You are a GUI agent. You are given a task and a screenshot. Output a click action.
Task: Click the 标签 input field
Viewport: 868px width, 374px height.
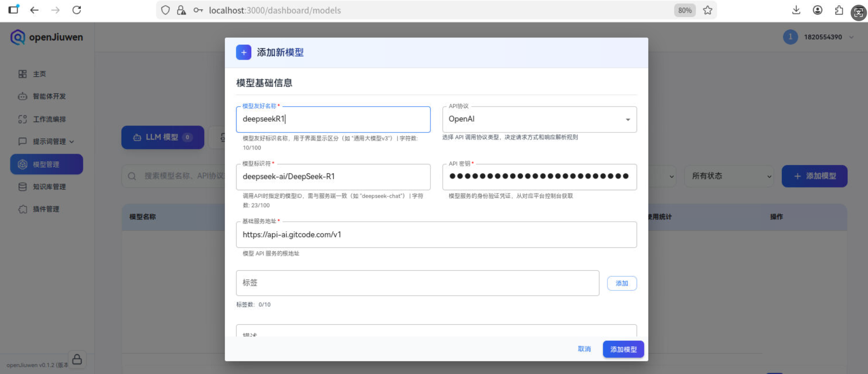[x=418, y=283]
